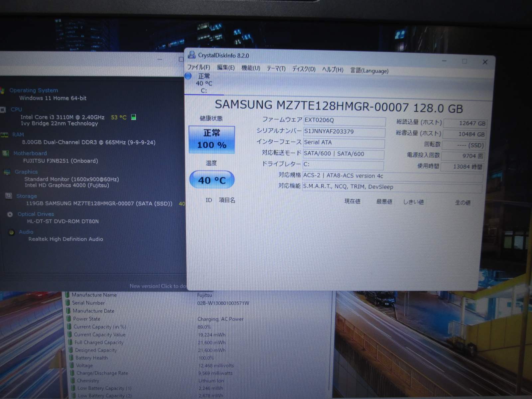532x399 pixels.
Task: Click the CrystalDiskInfo title bar app icon
Action: 192,55
